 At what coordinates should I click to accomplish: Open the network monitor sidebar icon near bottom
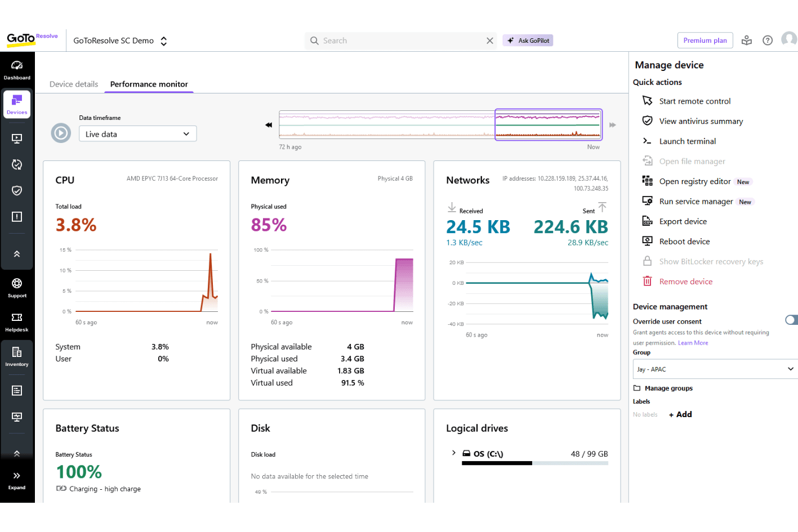[x=17, y=417]
